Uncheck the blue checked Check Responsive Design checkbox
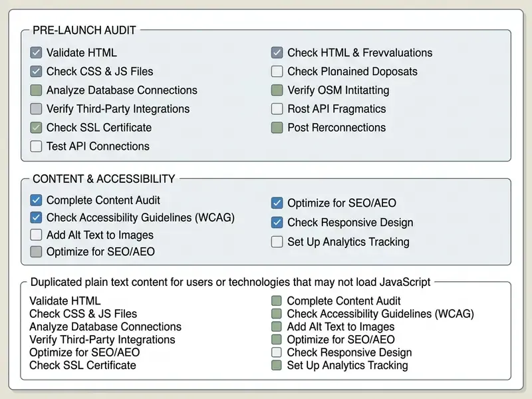The image size is (532, 399). pos(277,222)
